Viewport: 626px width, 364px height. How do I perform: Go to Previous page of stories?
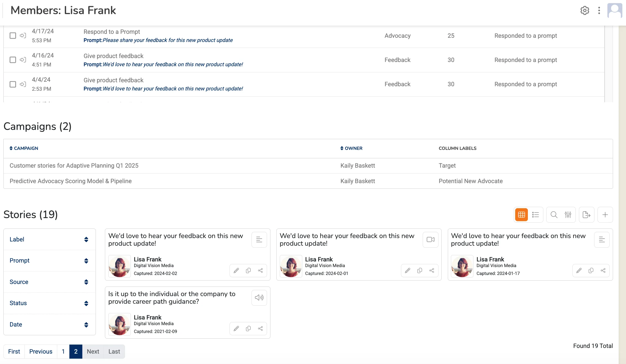click(41, 352)
